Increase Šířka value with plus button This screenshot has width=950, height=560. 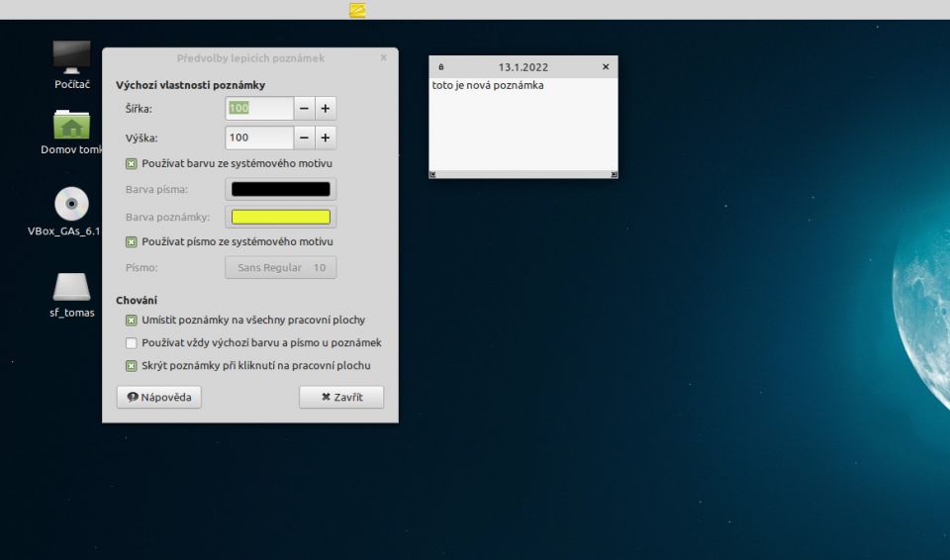[x=326, y=109]
